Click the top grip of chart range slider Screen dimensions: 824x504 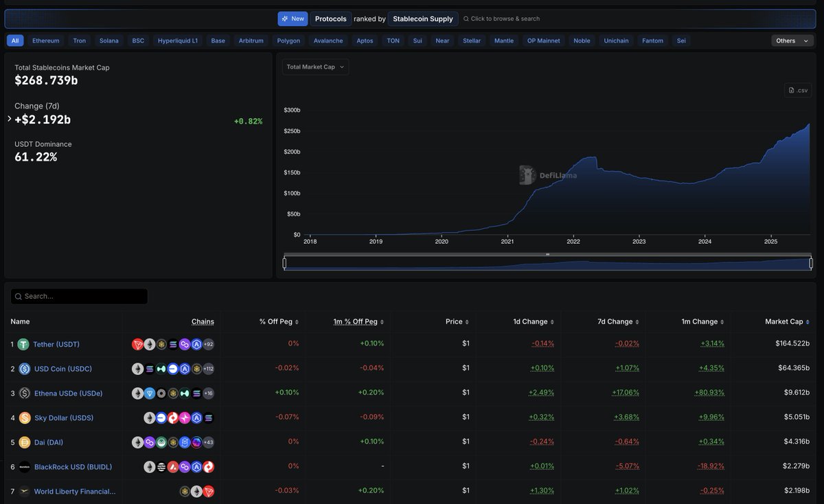click(547, 255)
